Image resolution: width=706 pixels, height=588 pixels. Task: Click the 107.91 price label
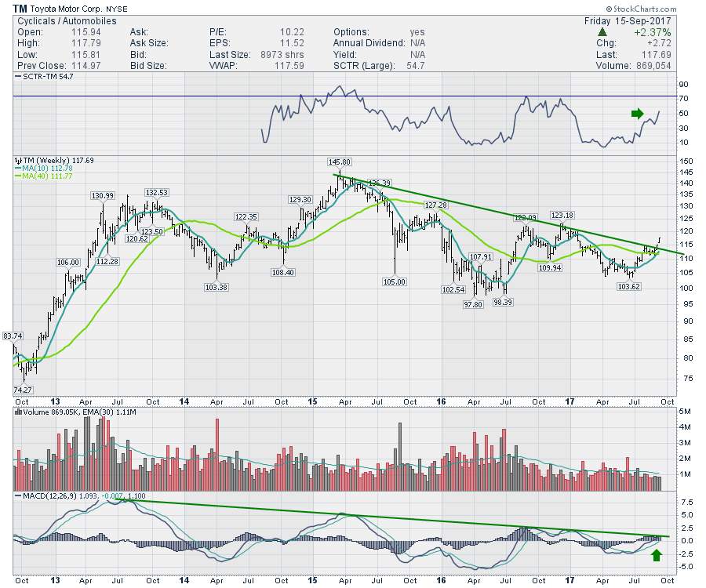[481, 257]
